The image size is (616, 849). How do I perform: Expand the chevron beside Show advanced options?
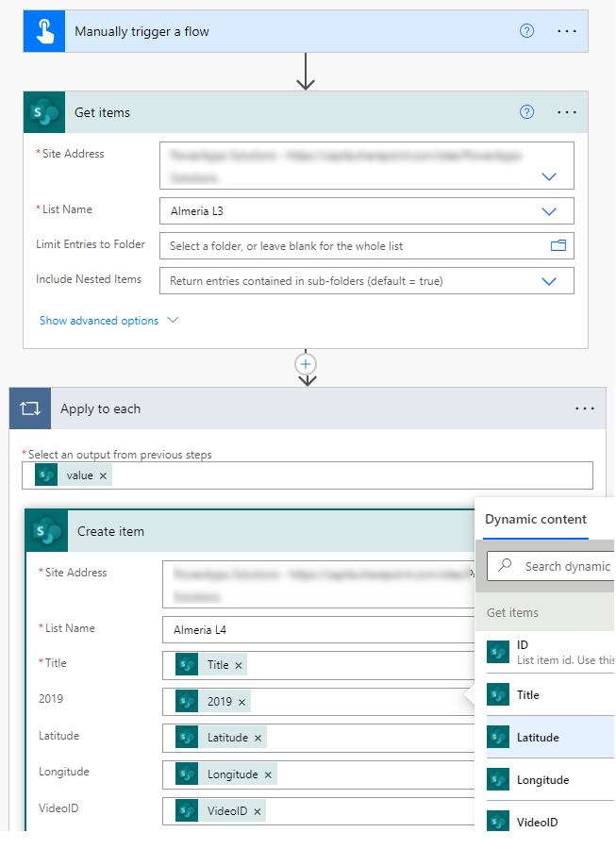pyautogui.click(x=173, y=320)
